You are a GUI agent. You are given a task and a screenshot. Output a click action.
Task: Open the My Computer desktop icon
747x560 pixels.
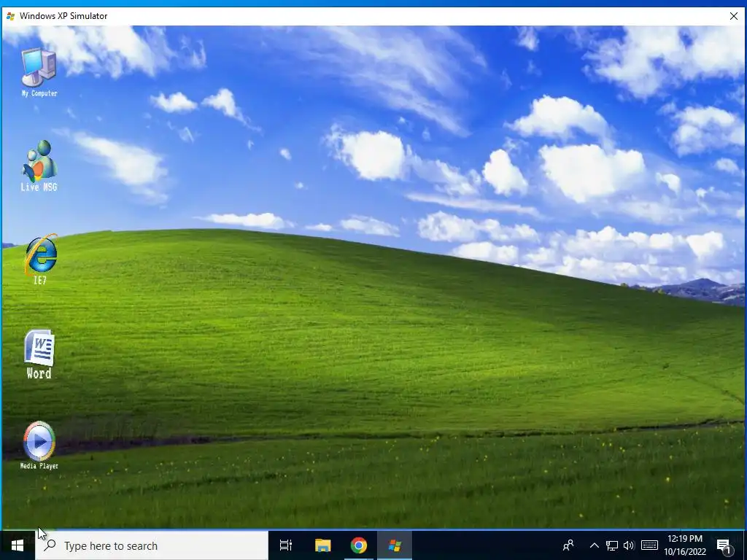click(x=39, y=72)
